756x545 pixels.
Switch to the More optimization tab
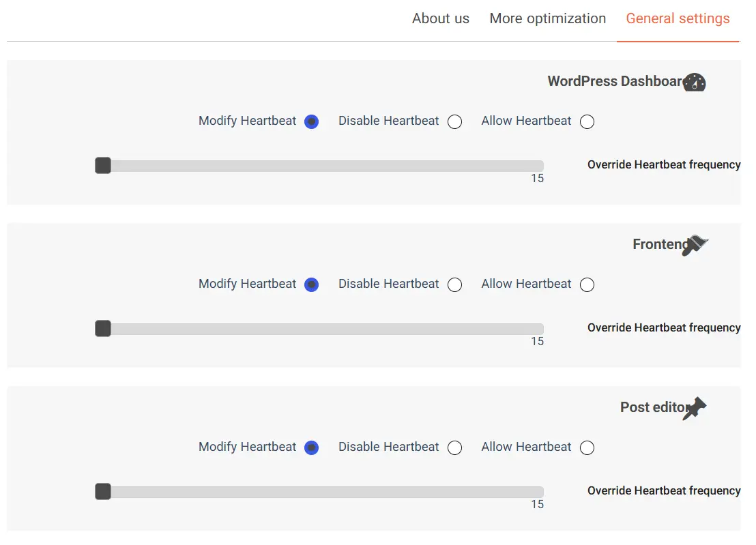pos(548,18)
